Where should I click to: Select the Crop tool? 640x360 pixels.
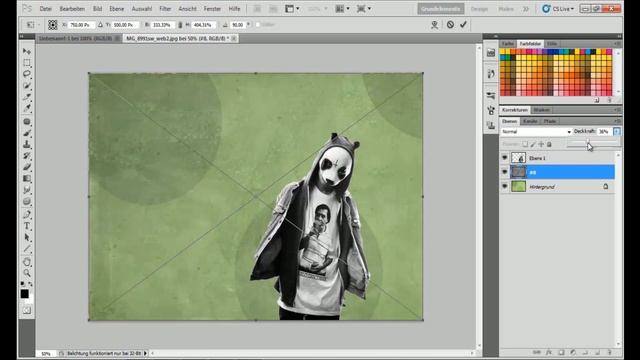tap(27, 97)
